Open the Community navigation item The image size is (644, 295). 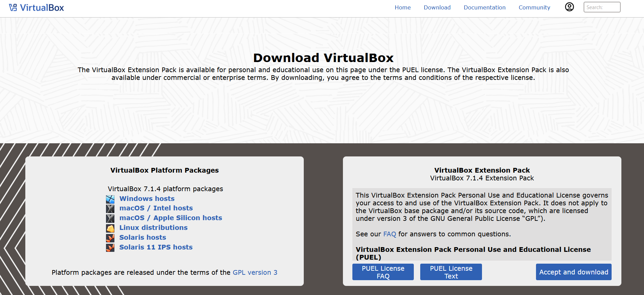[534, 7]
